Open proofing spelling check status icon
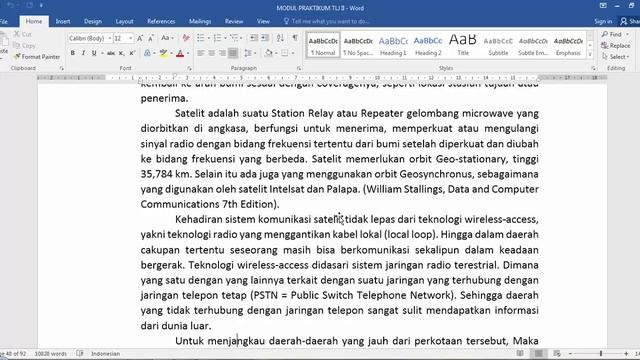The image size is (640, 360). [x=80, y=353]
